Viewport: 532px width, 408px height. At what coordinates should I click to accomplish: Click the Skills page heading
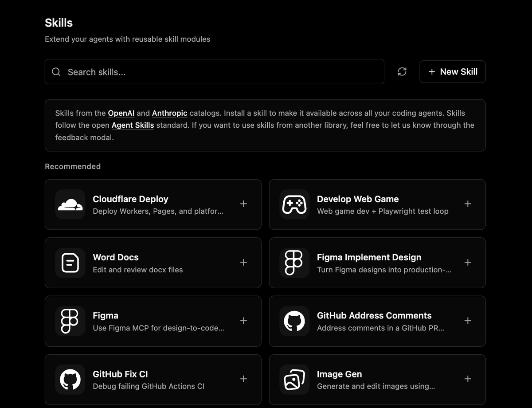[59, 23]
